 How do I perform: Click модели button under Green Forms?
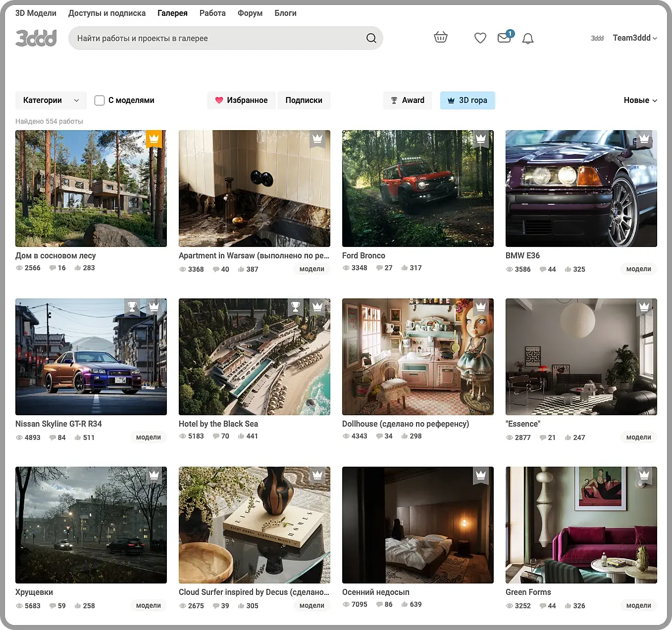click(x=639, y=606)
